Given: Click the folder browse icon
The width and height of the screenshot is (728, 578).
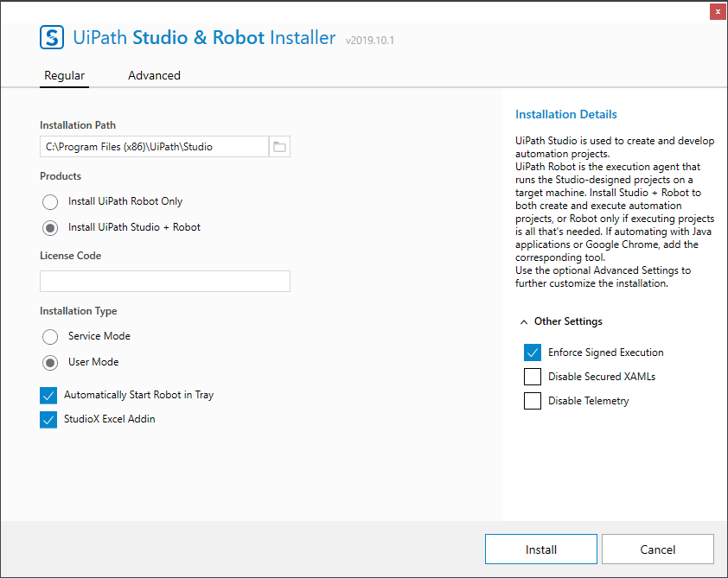Looking at the screenshot, I should pos(279,147).
